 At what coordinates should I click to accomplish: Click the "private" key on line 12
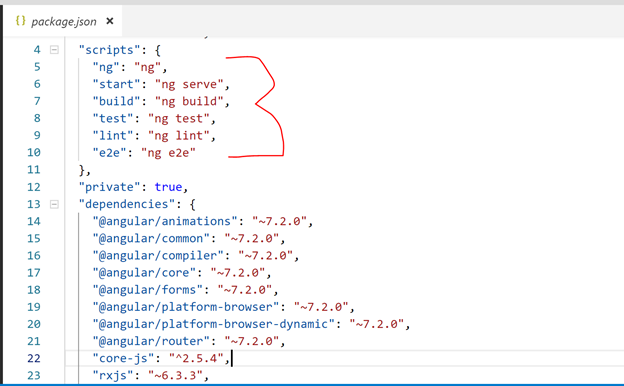pos(109,187)
